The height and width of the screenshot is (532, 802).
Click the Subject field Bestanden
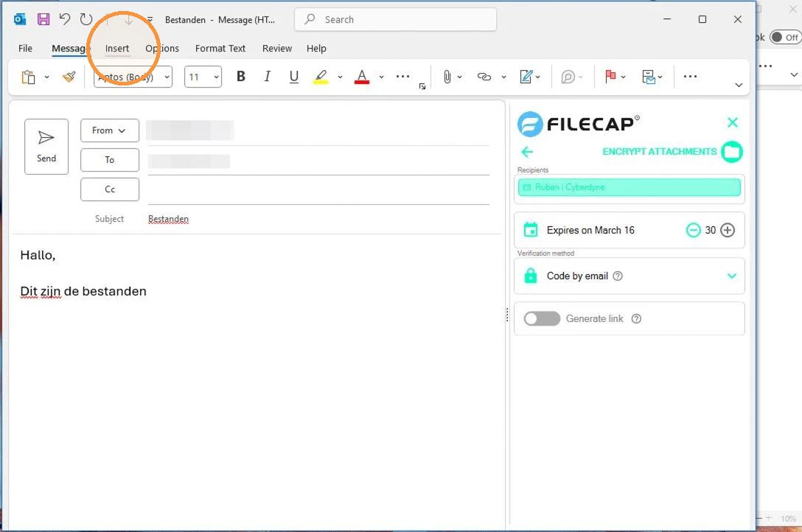tap(168, 220)
